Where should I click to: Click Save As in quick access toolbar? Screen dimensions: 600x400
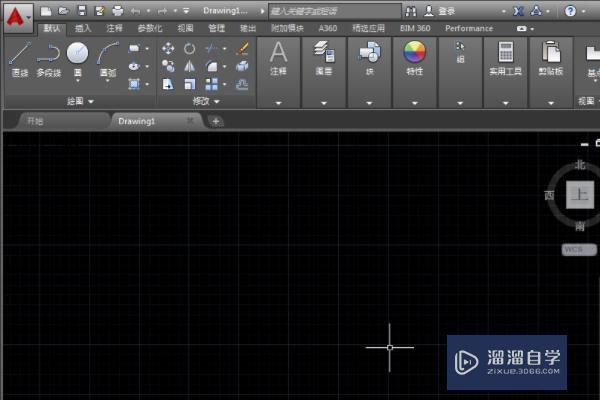point(100,11)
